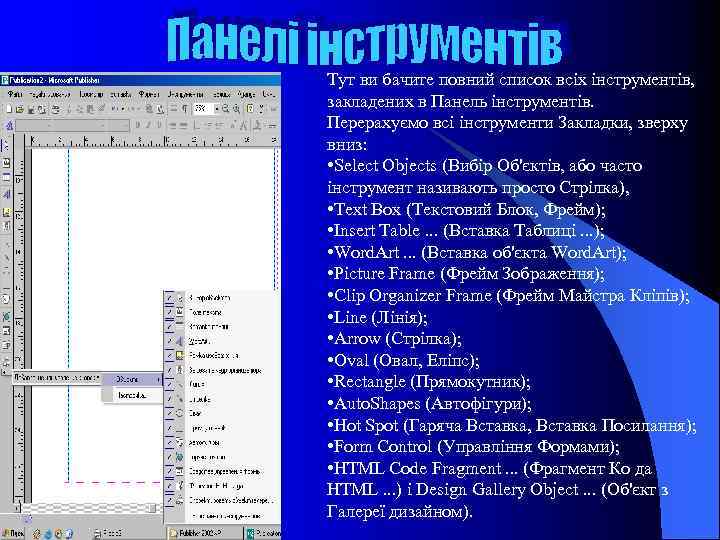Uncheck WordArt row in Objects submenu
Image resolution: width=720 pixels, height=540 pixels.
pos(222,341)
